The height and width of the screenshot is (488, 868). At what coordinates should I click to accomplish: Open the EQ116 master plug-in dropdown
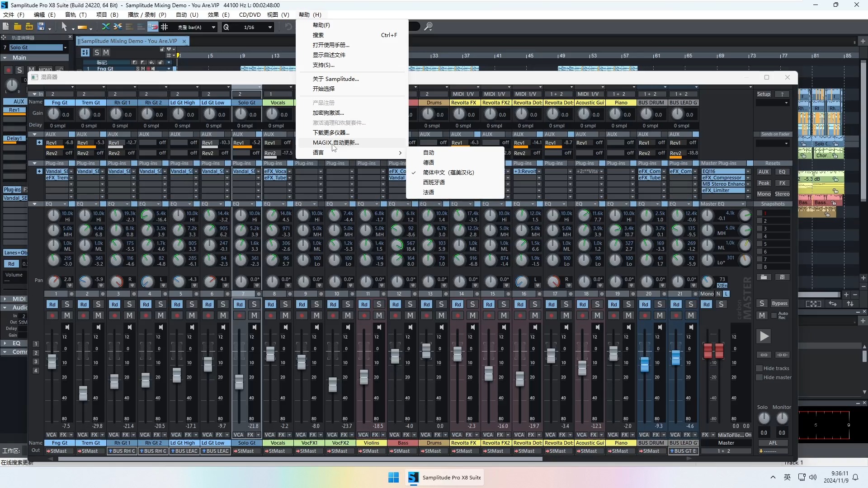tap(748, 172)
